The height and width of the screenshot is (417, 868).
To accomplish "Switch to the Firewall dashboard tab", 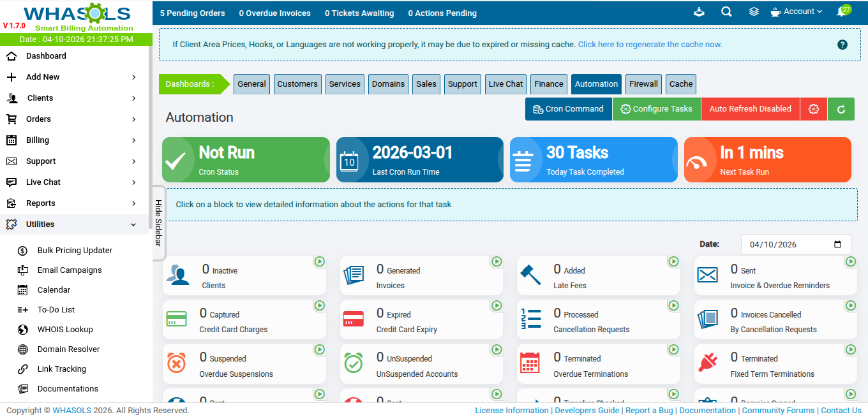I will 643,84.
